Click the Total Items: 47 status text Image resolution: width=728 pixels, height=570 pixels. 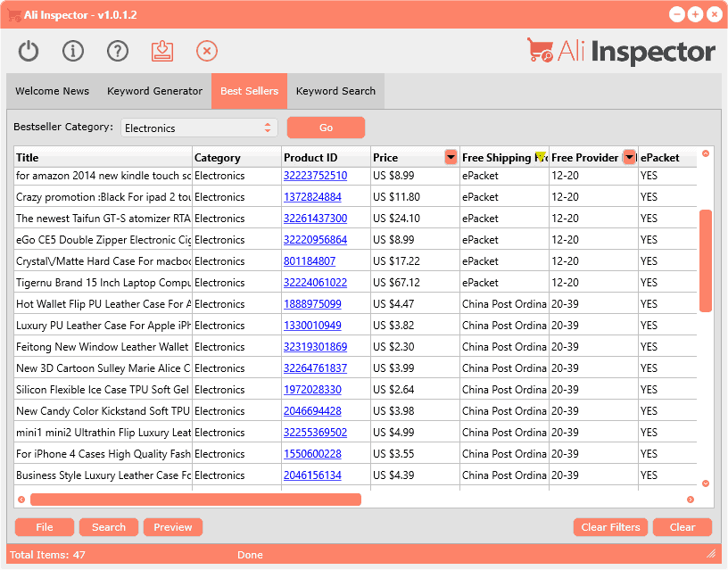[47, 555]
